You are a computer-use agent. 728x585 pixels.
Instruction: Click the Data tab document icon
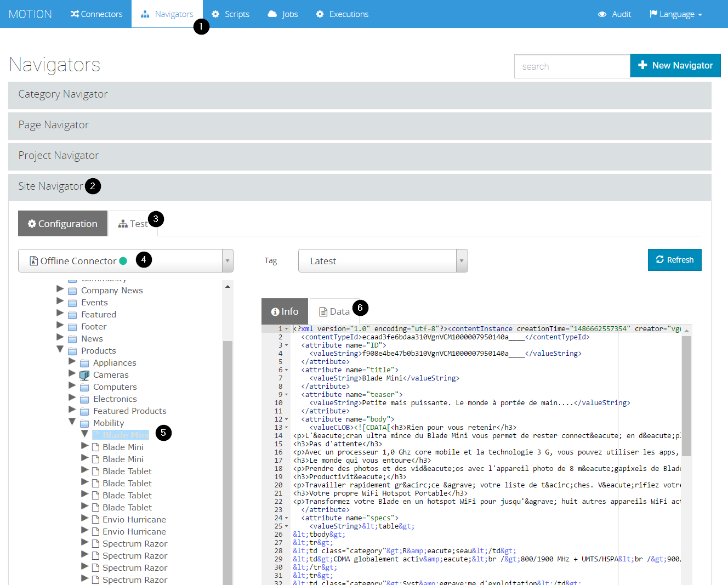pos(323,311)
